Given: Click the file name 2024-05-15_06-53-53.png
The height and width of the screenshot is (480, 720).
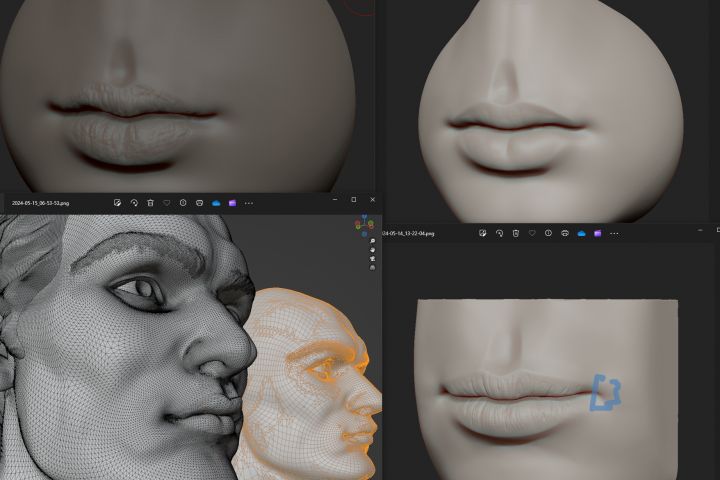Looking at the screenshot, I should click(40, 203).
